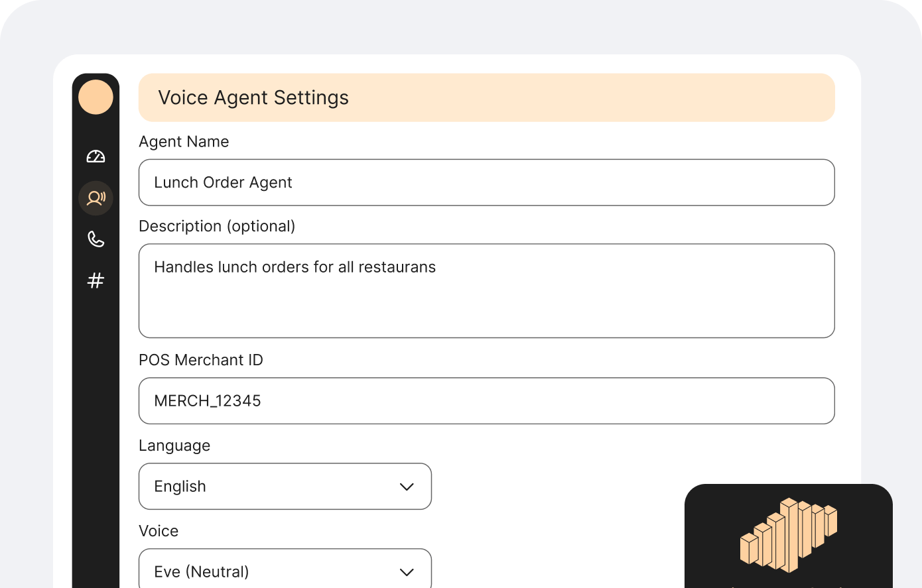Click the hashtag sidebar icon
This screenshot has height=588, width=922.
pos(96,280)
